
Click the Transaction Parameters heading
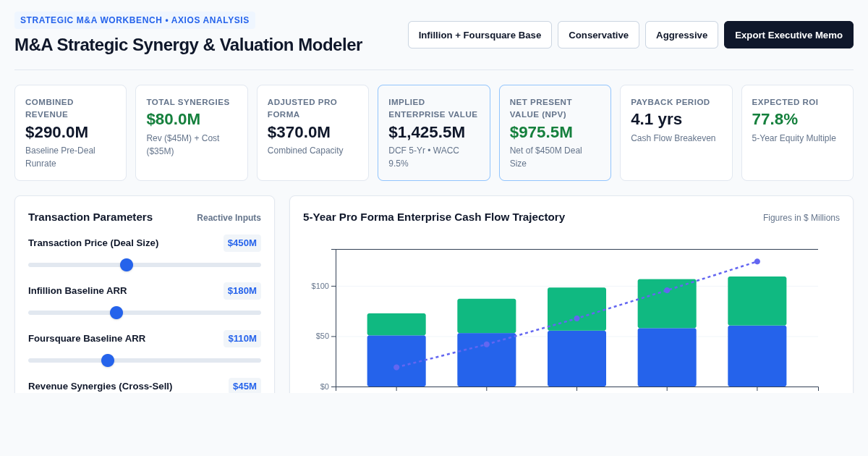click(90, 217)
